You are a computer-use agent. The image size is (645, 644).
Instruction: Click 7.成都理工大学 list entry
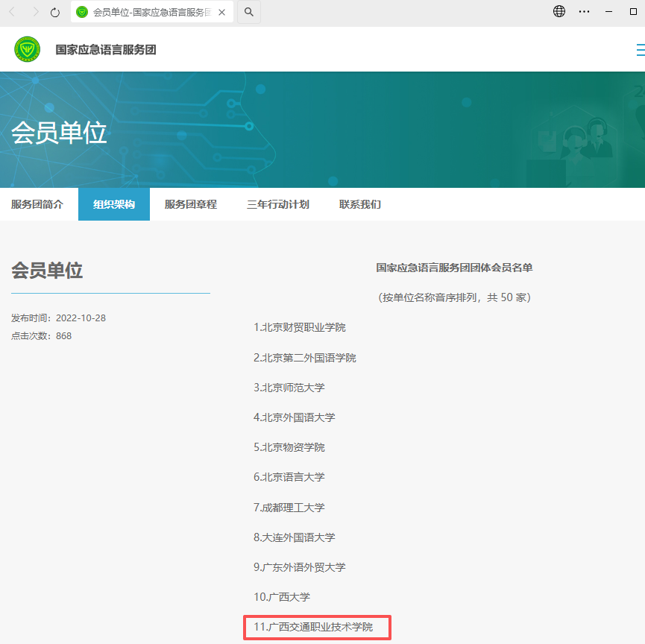pos(289,508)
